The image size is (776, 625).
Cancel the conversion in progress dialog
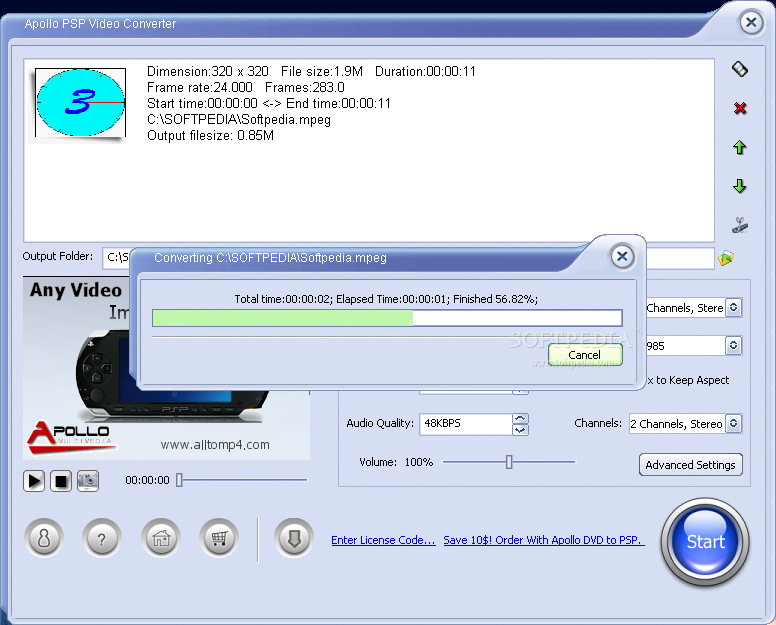(x=585, y=355)
